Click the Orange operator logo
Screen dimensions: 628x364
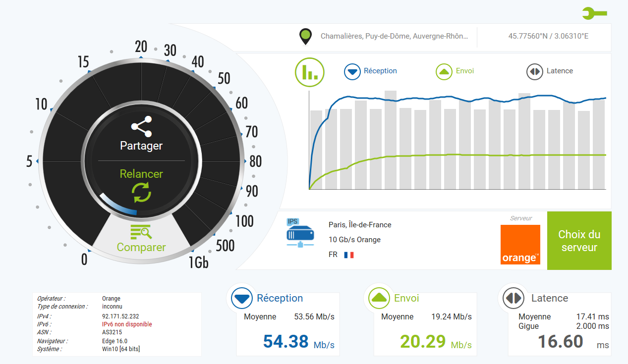520,245
